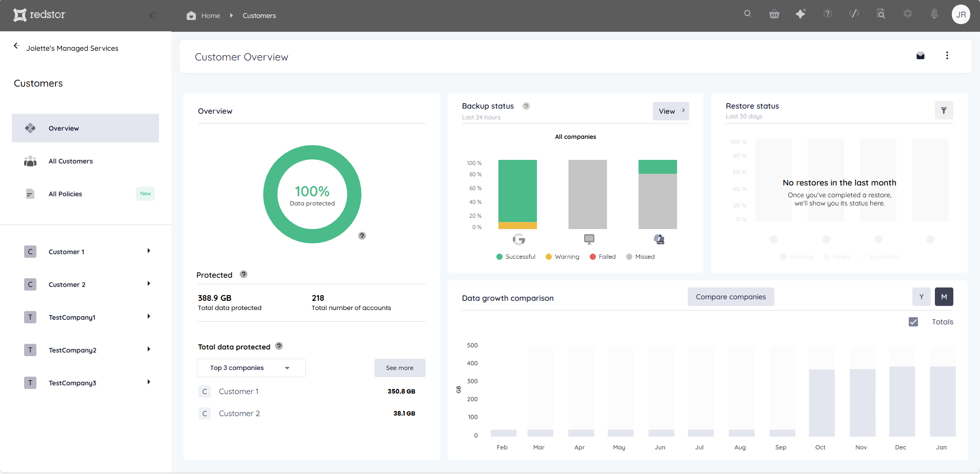Open settings gear icon
This screenshot has width=980, height=474.
(x=908, y=14)
